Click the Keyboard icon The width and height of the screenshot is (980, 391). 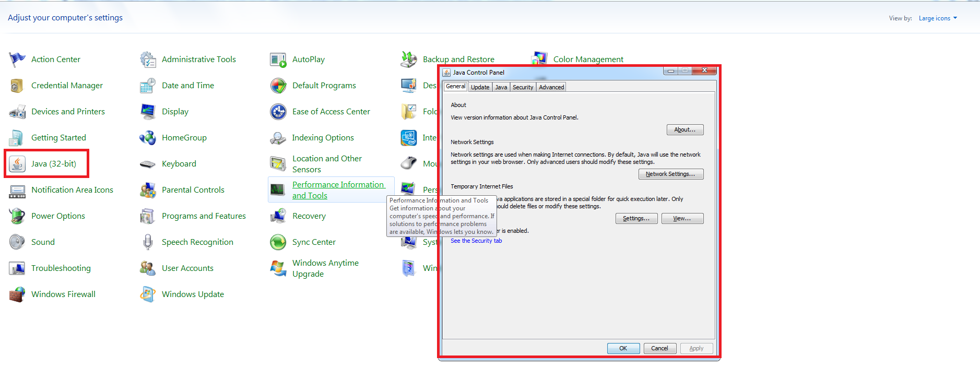click(148, 164)
